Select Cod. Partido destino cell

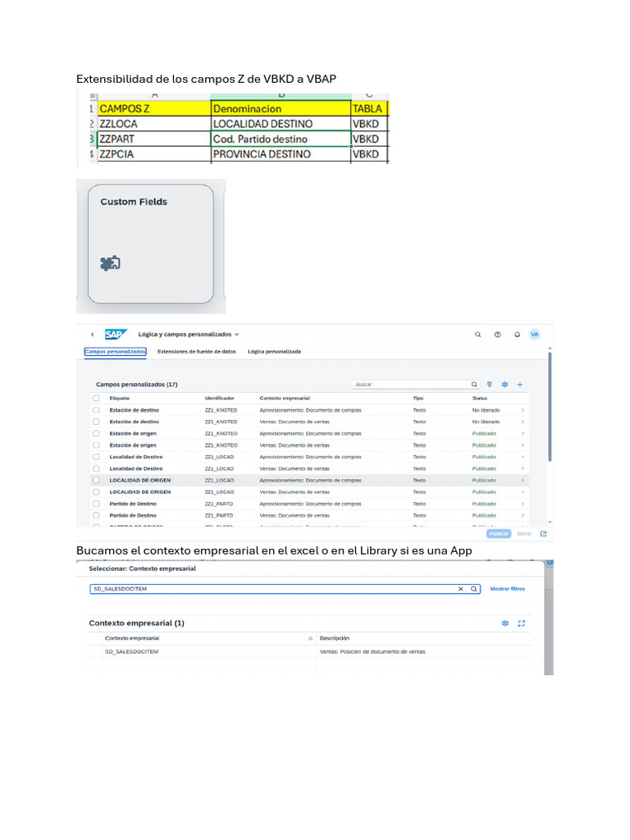(281, 139)
